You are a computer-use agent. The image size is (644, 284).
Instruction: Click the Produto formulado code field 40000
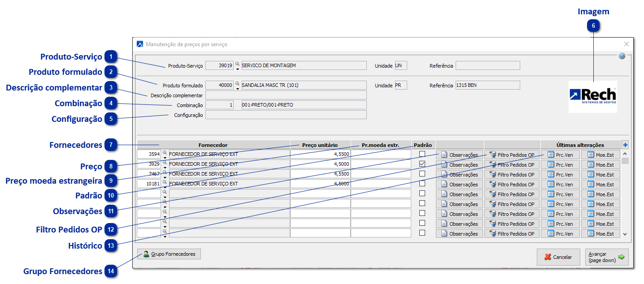(x=220, y=85)
